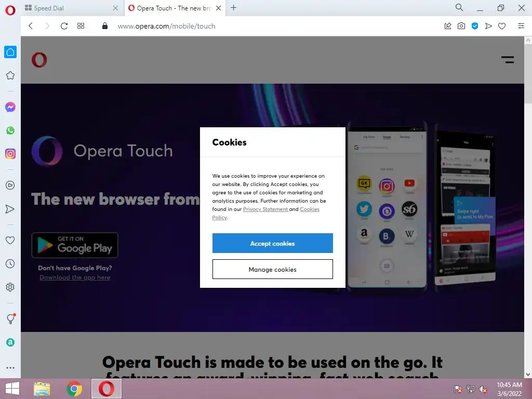Open the website hamburger menu
532x399 pixels.
(508, 60)
